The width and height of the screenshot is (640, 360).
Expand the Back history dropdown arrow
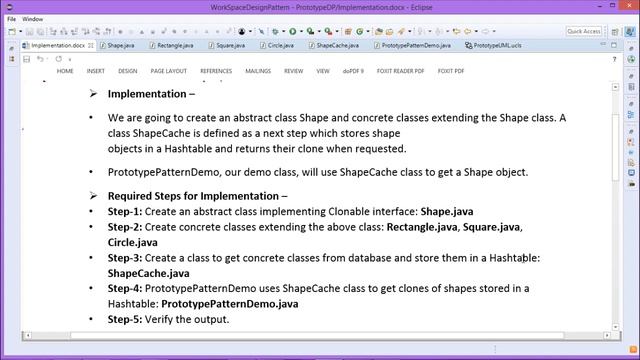(476, 31)
